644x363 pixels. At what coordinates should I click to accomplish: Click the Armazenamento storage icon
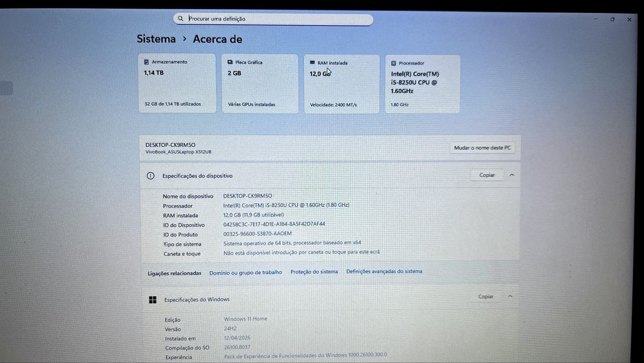point(146,62)
